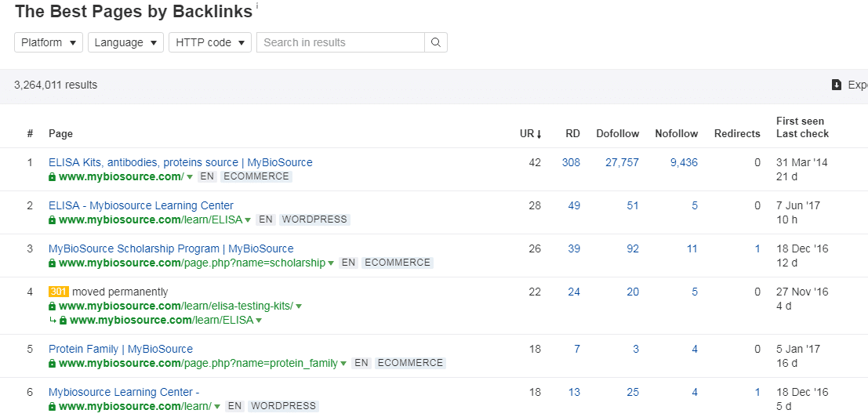Click the redirect arrow icon in row 4
This screenshot has height=417, width=868.
tap(53, 321)
